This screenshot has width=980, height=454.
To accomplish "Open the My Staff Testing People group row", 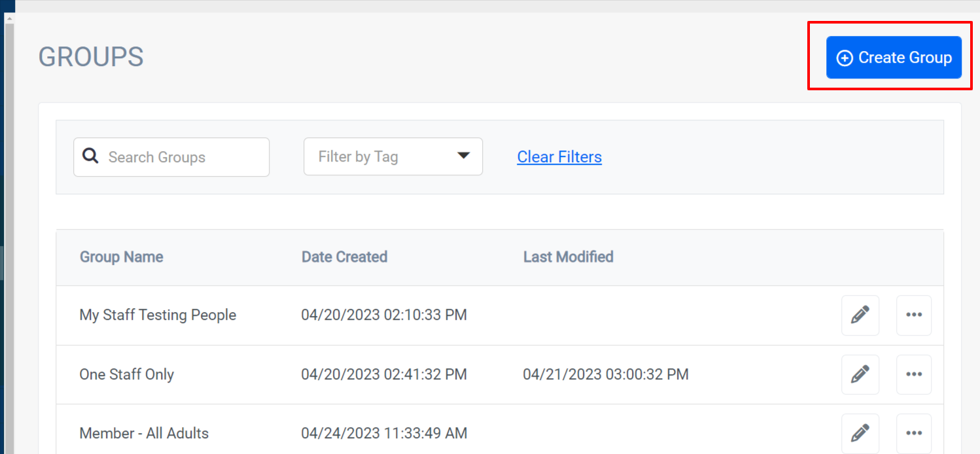I will 158,315.
